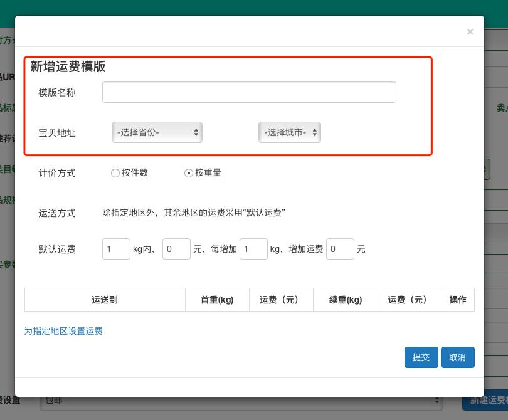This screenshot has height=420, width=508.
Task: Select the 按重量 pricing radio button
Action: 189,173
